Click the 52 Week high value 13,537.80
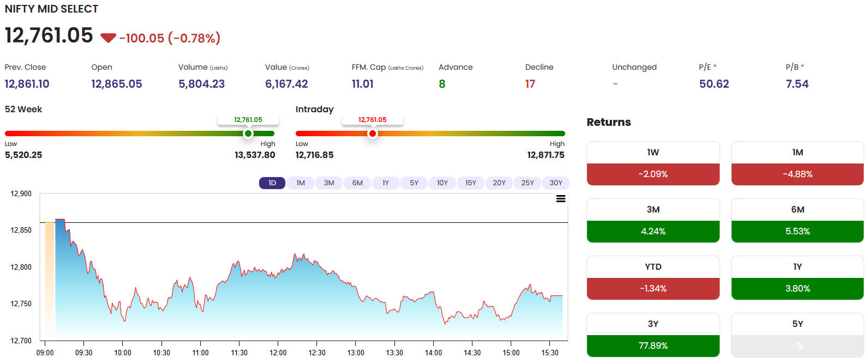The image size is (868, 364). click(x=255, y=155)
